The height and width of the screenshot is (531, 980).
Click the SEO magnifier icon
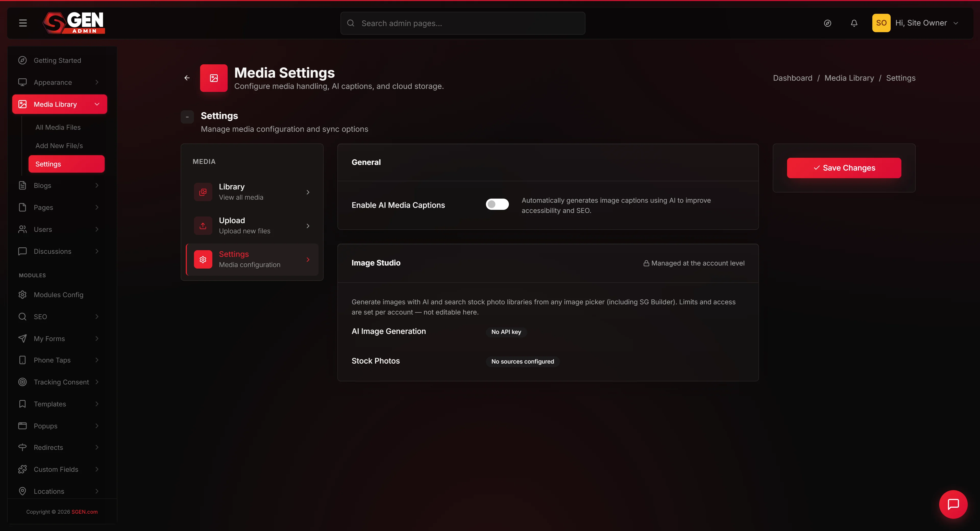pos(22,316)
